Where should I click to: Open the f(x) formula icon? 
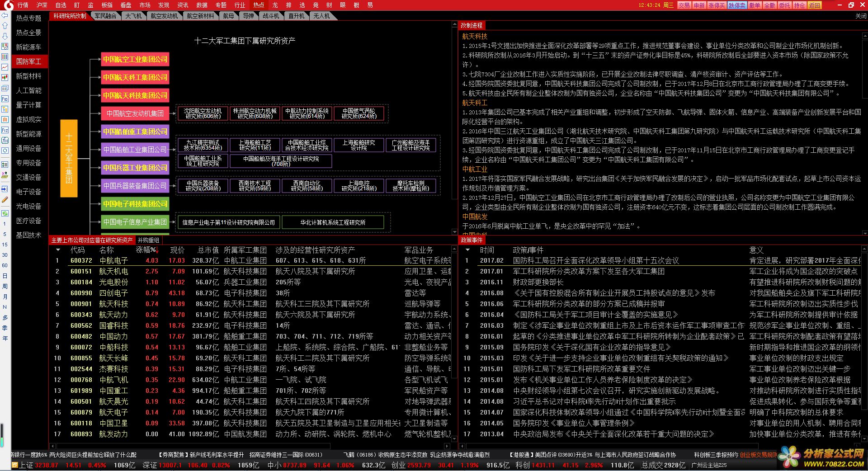coord(5,140)
